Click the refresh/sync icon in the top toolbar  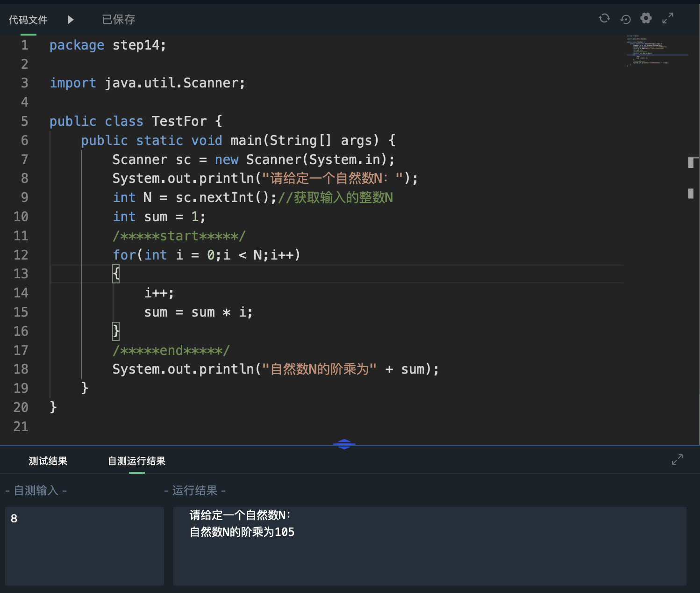(604, 18)
